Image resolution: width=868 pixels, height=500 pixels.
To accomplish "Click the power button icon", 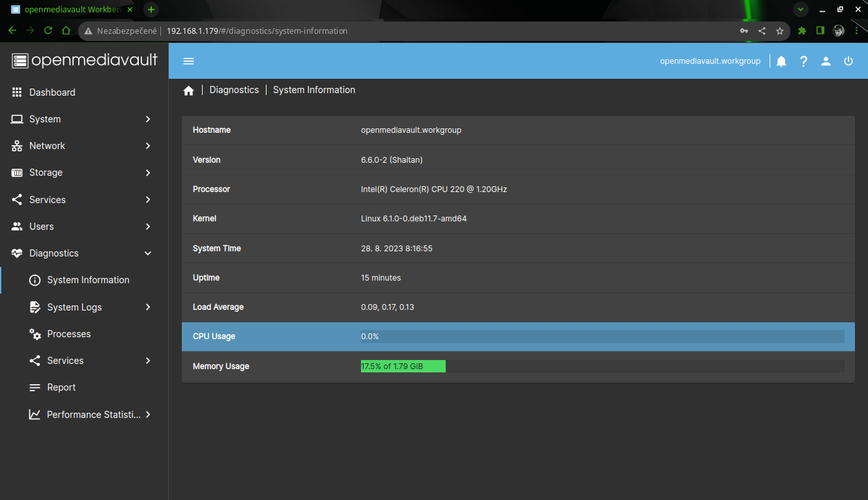I will coord(848,61).
